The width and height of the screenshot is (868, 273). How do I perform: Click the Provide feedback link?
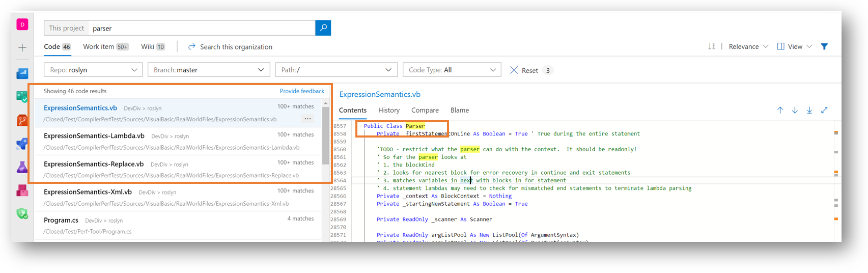click(302, 91)
